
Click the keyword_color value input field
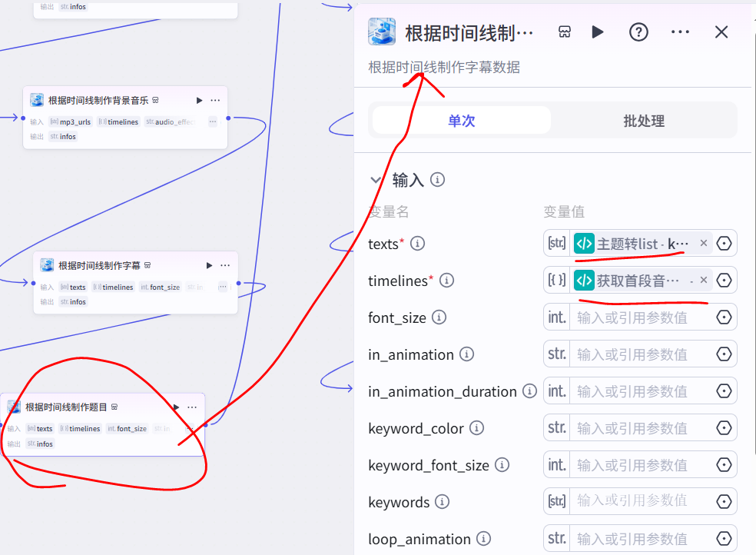coord(642,427)
